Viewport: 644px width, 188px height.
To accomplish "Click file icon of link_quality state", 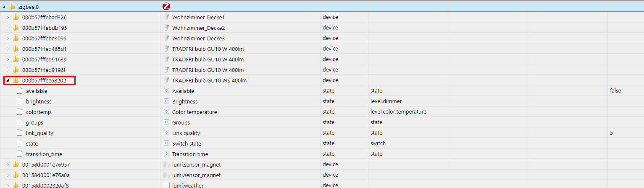I will (19, 133).
